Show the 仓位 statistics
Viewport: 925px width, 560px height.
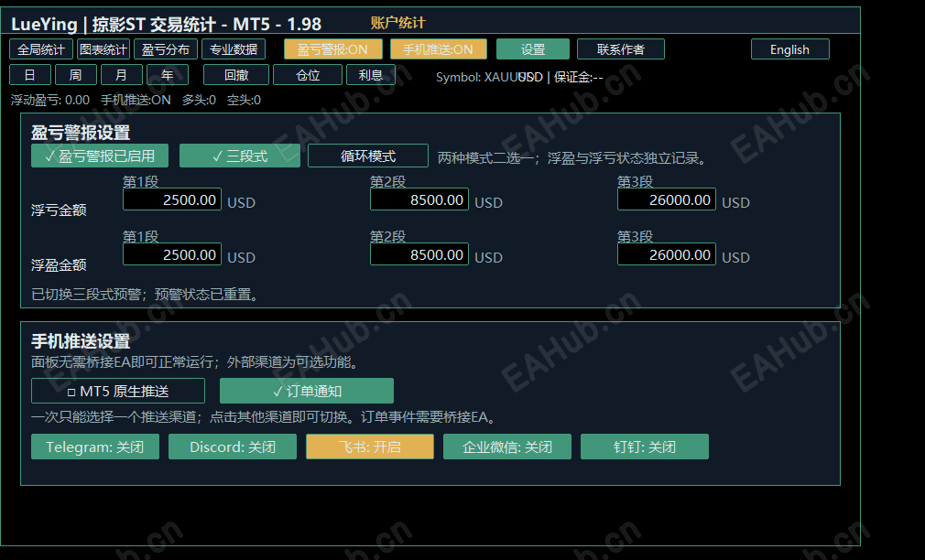(308, 75)
